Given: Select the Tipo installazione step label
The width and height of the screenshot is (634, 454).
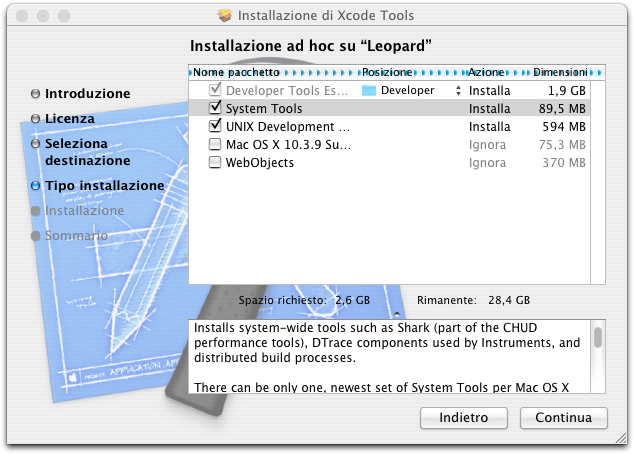Looking at the screenshot, I should click(x=105, y=186).
